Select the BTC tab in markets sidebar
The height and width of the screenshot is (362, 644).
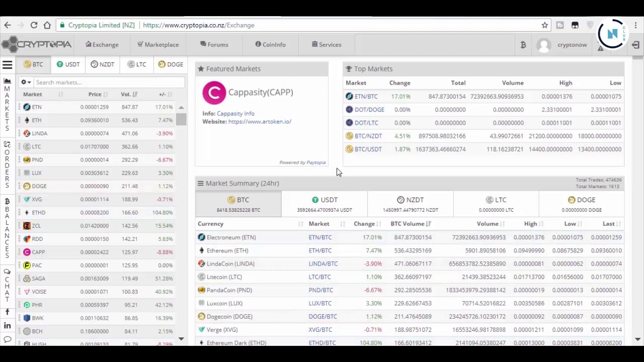33,64
